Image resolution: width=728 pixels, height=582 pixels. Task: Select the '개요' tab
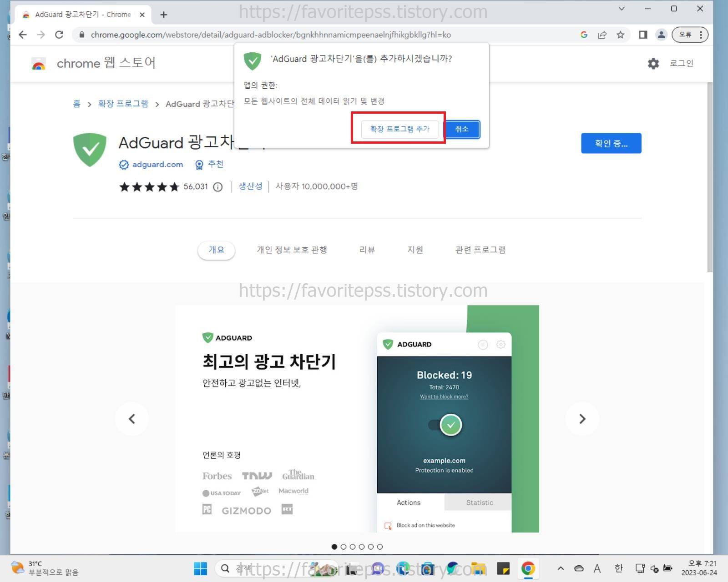[x=216, y=250]
